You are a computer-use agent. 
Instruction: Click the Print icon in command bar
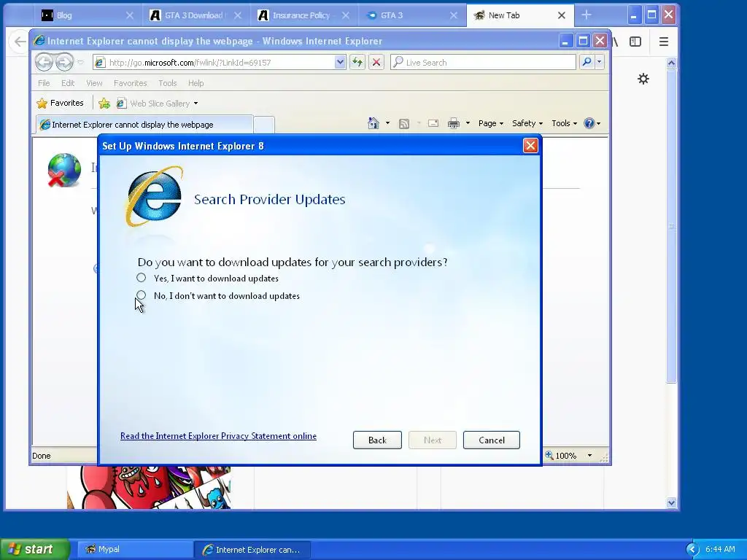coord(454,124)
